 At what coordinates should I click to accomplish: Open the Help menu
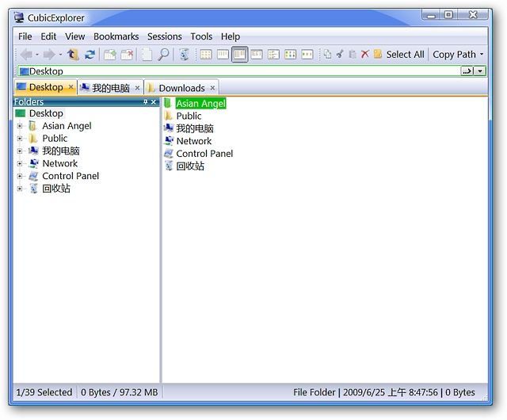coord(231,36)
